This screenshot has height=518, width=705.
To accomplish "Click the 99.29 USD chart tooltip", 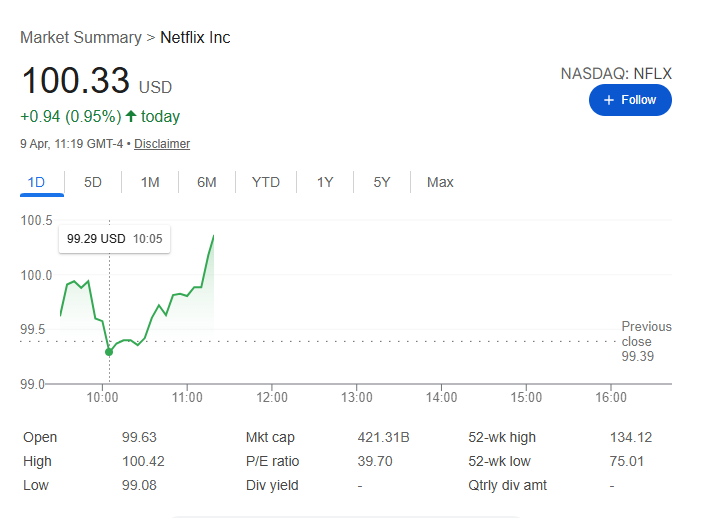I will (114, 239).
